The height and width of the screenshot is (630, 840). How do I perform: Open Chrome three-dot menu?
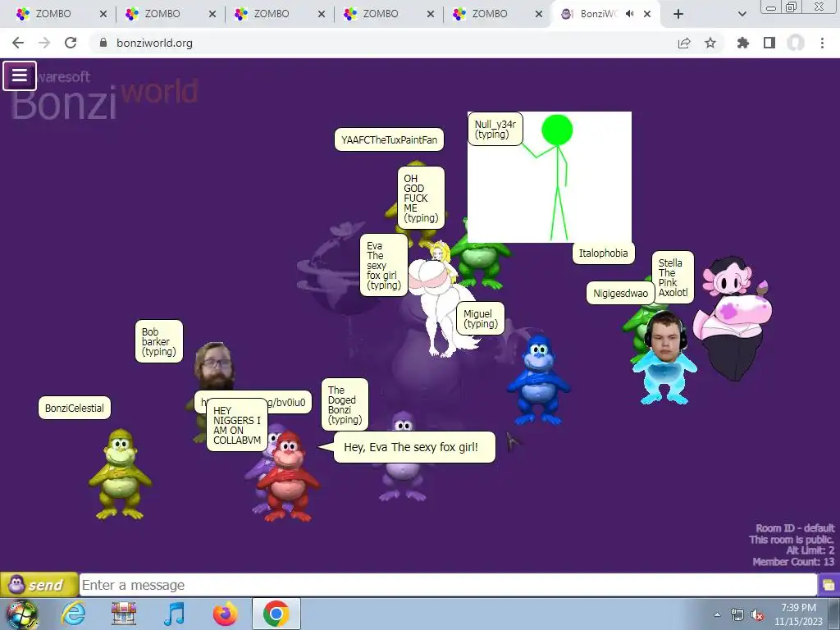pyautogui.click(x=822, y=43)
